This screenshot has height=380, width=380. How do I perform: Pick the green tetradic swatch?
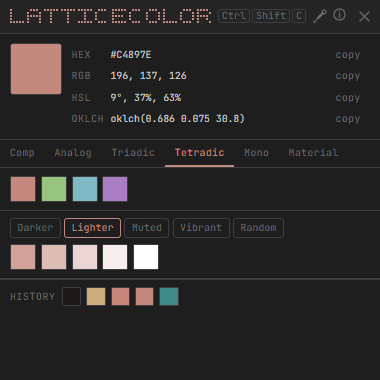54,189
